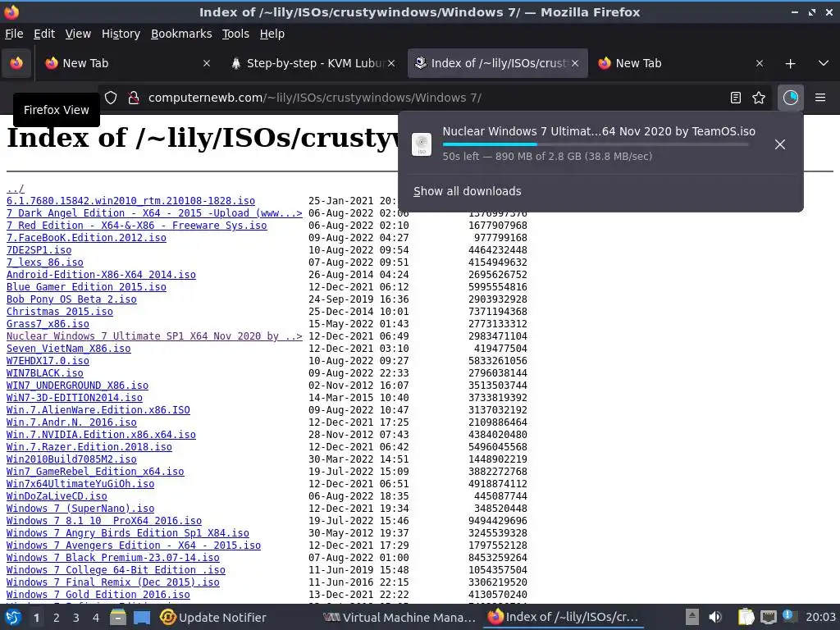Switch to Virtual Machine Manager window
The width and height of the screenshot is (840, 630).
(x=399, y=618)
